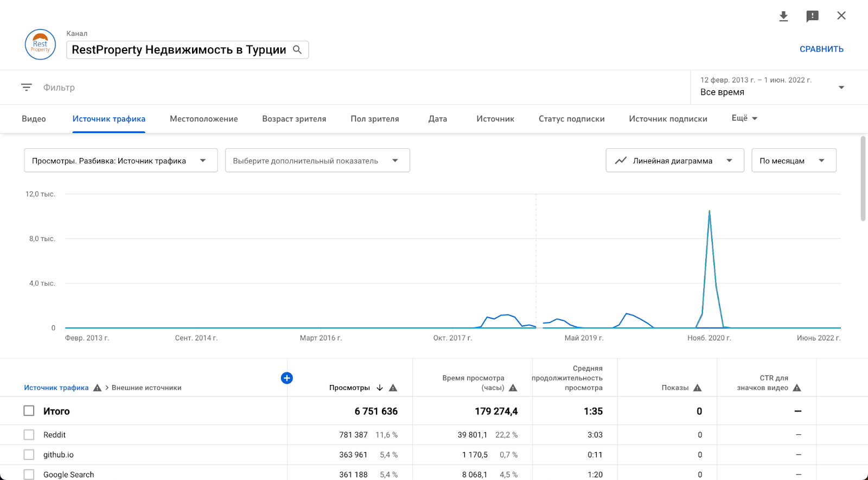This screenshot has width=868, height=480.
Task: Click the Время просмотра (часы) column header
Action: (473, 383)
